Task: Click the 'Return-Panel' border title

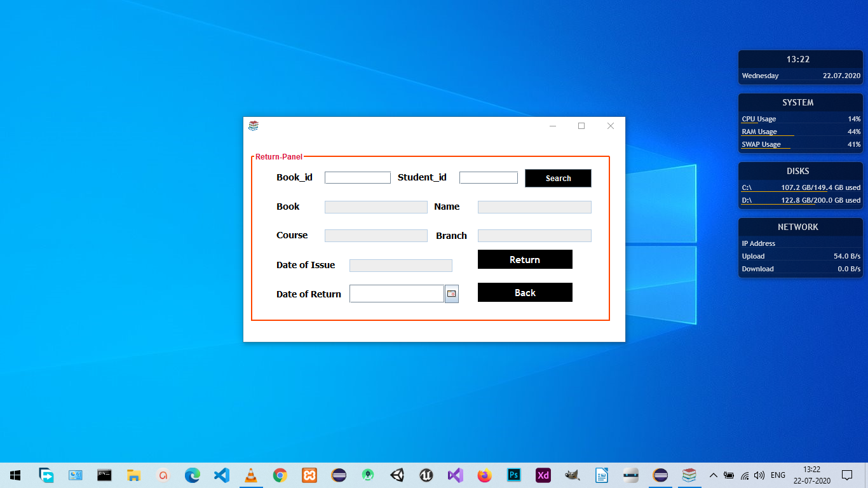Action: pos(279,157)
